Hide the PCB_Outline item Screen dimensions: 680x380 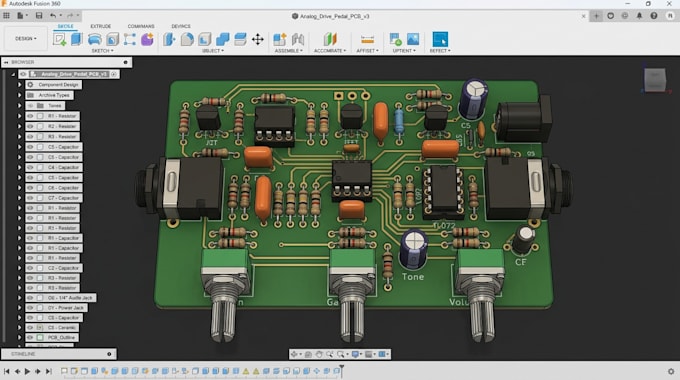(30, 337)
